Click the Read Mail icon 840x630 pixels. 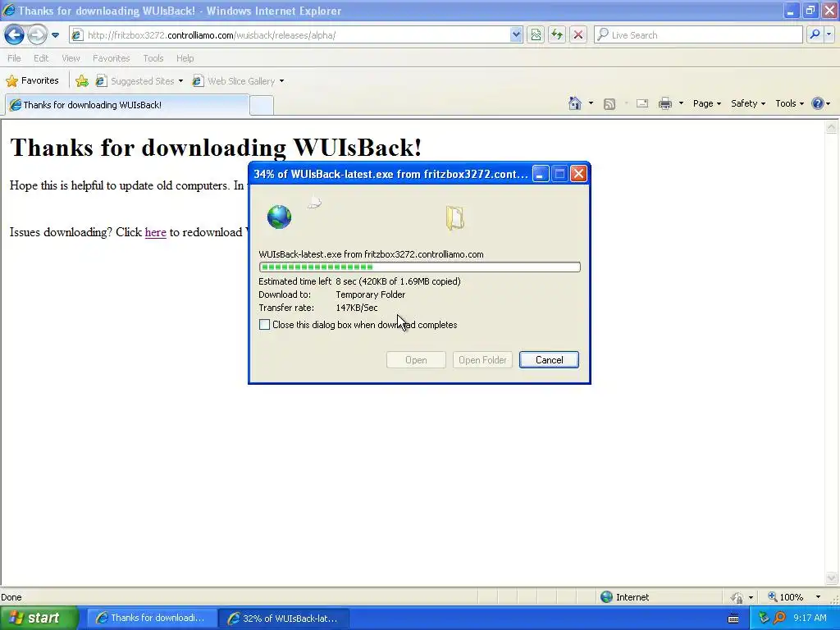pos(641,103)
